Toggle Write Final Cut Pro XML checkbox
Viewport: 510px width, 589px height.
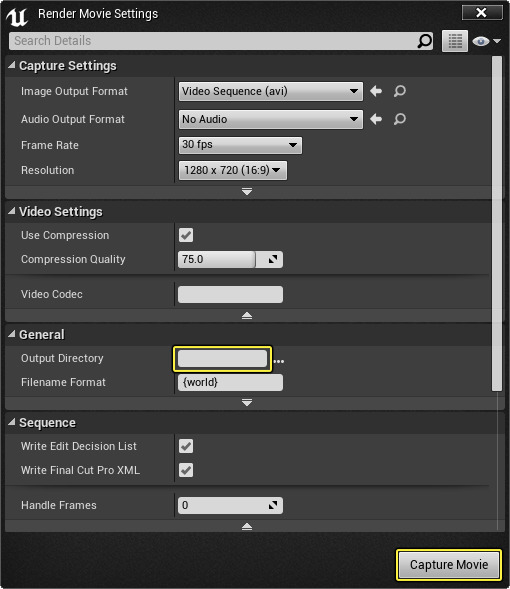(x=186, y=470)
